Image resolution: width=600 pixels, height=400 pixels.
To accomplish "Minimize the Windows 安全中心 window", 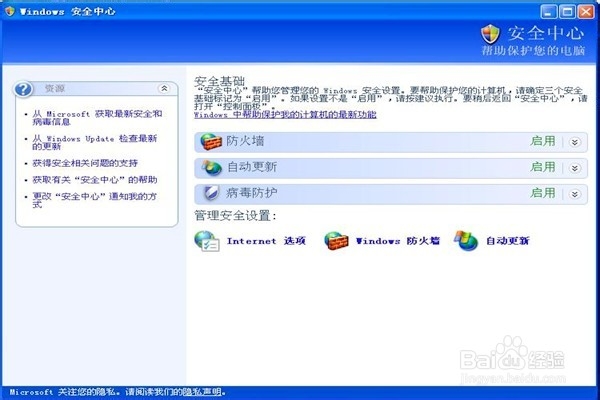I will point(548,11).
